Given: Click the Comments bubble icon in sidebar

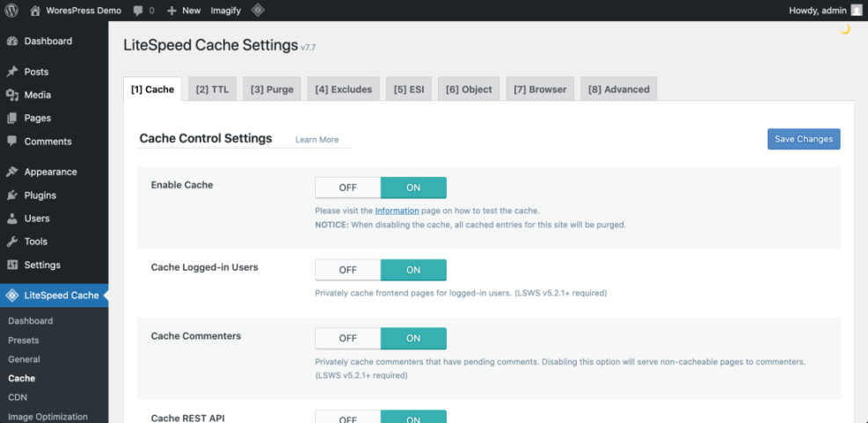Looking at the screenshot, I should coord(12,142).
